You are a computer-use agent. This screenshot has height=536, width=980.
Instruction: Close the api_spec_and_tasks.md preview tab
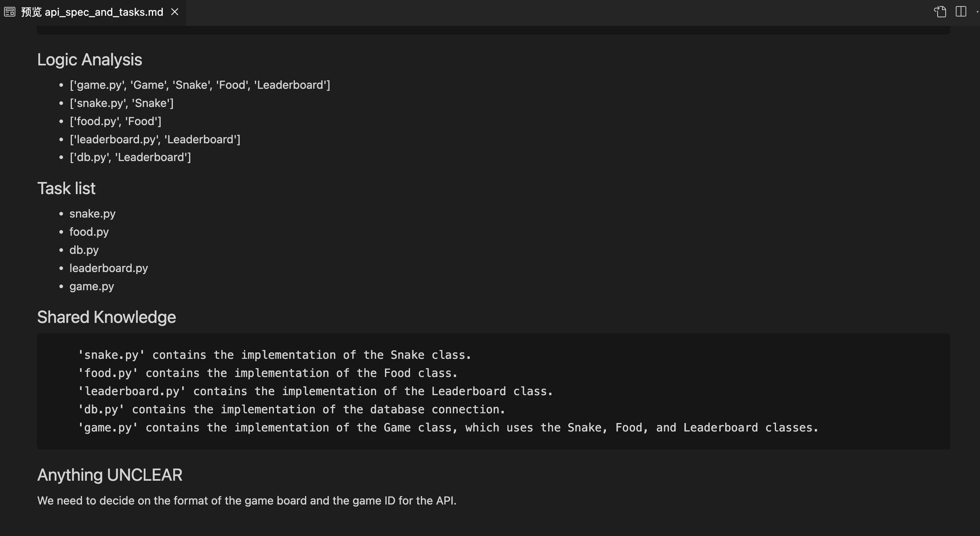click(x=175, y=12)
